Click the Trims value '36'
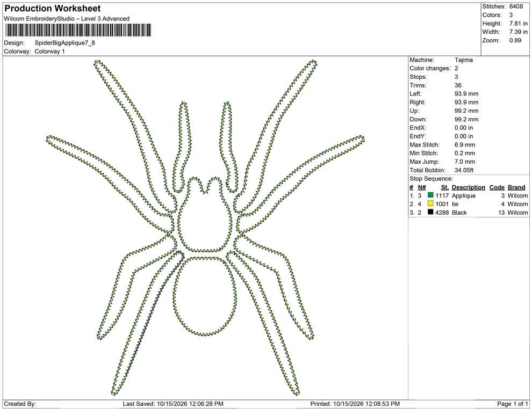 point(458,85)
